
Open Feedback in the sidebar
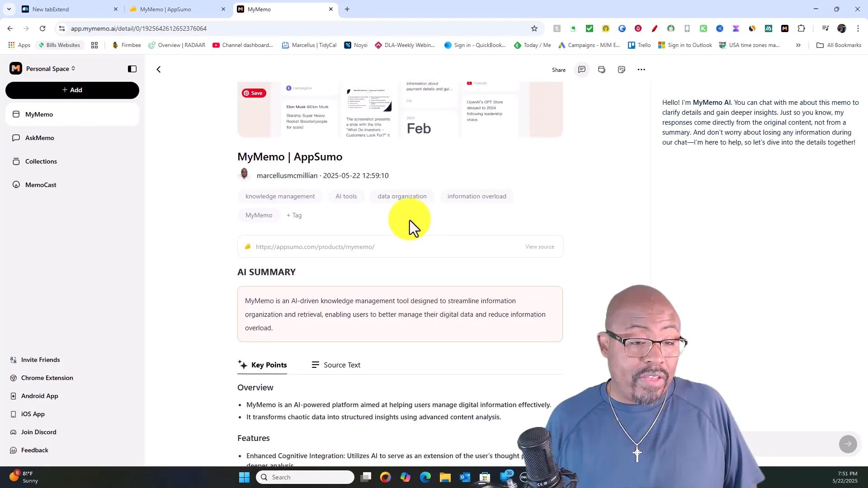pos(29,450)
